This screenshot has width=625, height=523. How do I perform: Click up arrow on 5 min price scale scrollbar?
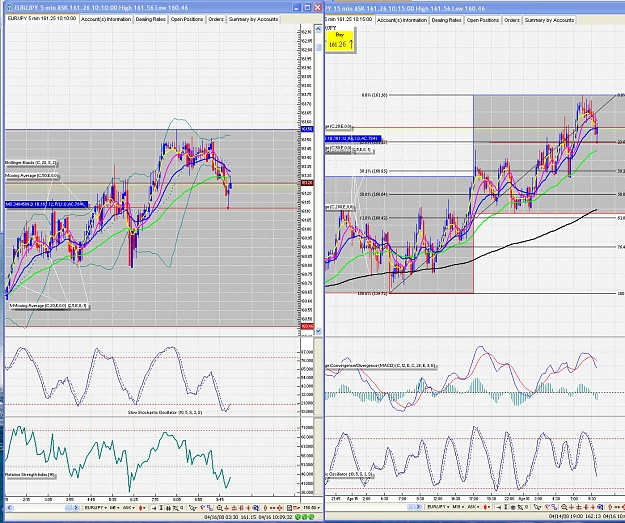318,29
